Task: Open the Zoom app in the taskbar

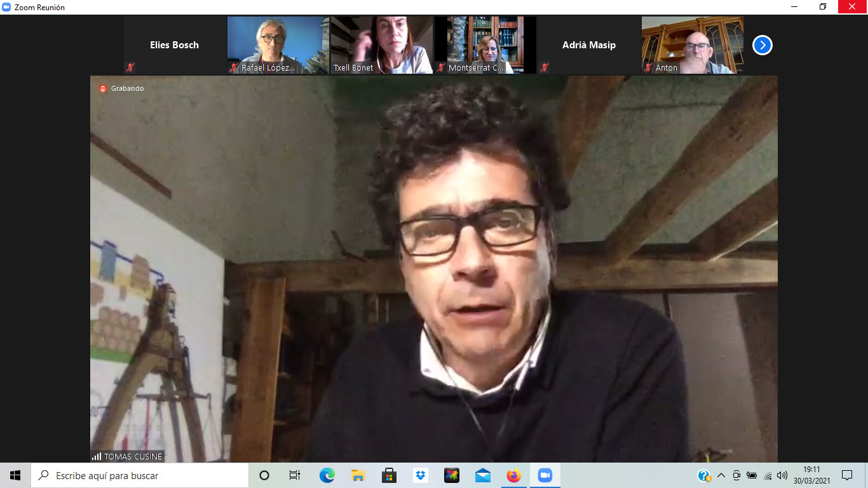Action: (545, 475)
